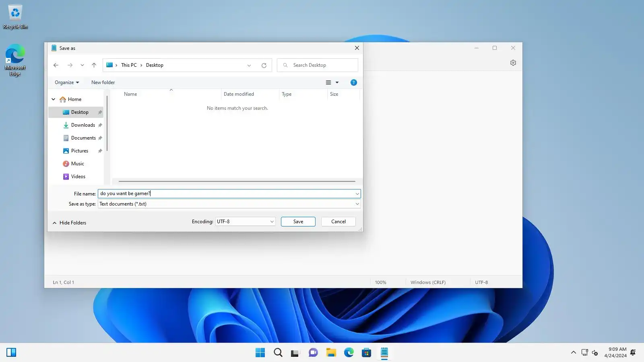Open the taskbar clock and date

pyautogui.click(x=615, y=353)
